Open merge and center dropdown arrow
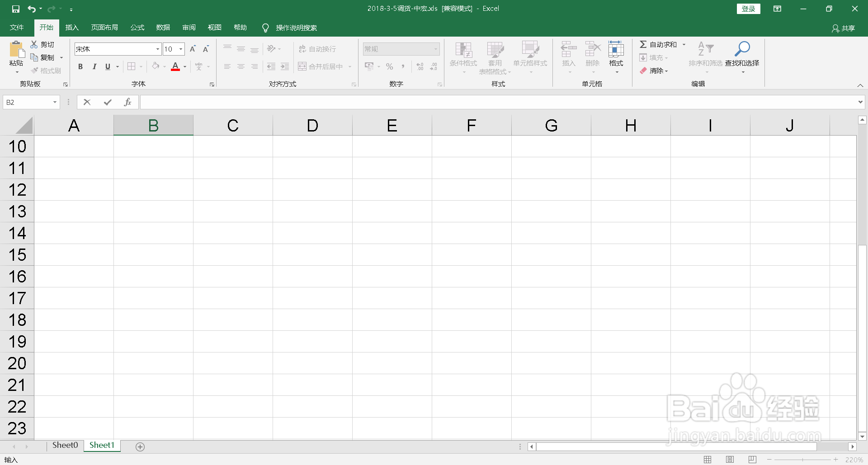 (x=350, y=66)
